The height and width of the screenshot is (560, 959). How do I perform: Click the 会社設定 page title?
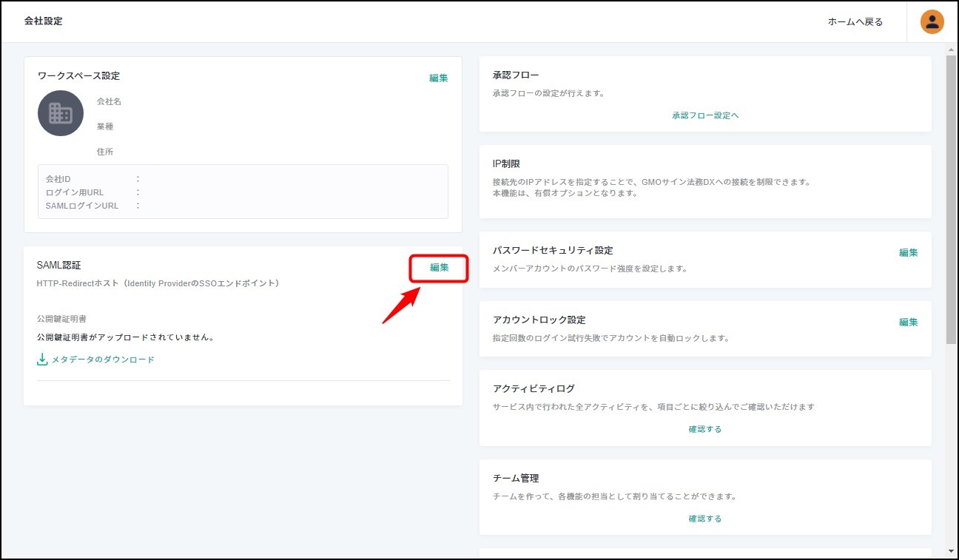[x=44, y=21]
